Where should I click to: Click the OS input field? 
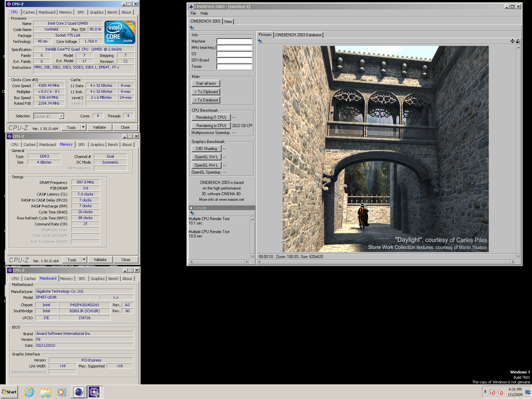(x=234, y=54)
